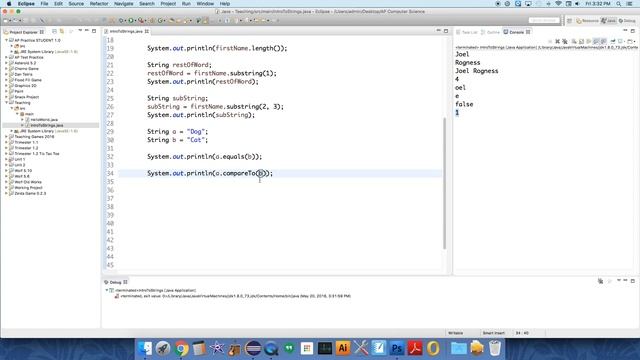Select IntroToStrings.java in Project Explorer

(46, 125)
